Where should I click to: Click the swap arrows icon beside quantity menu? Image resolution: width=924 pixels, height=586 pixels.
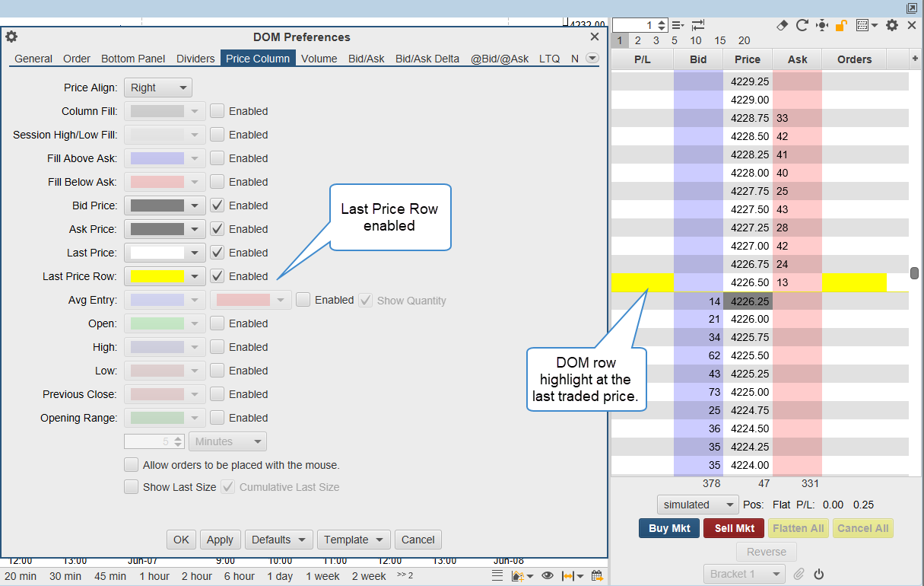click(x=698, y=25)
